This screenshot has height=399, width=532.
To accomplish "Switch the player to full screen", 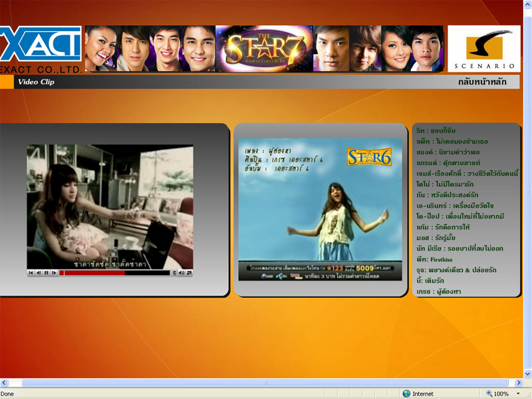I will [190, 273].
